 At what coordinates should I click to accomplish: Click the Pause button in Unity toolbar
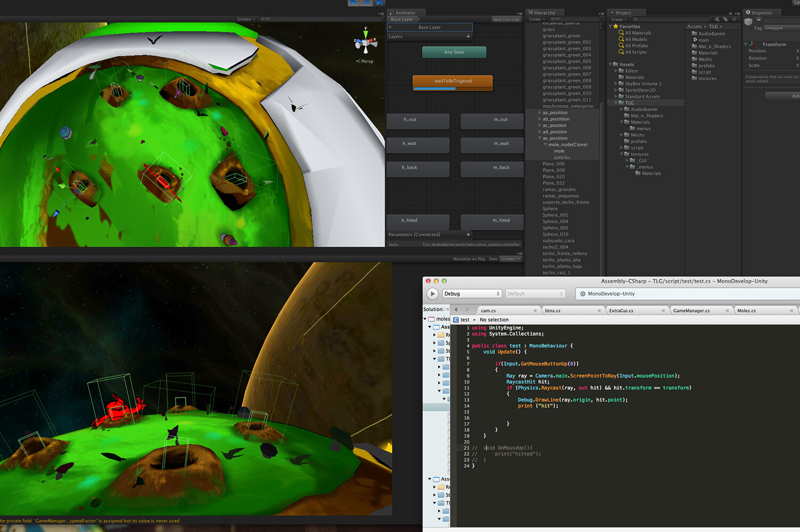coord(366,3)
